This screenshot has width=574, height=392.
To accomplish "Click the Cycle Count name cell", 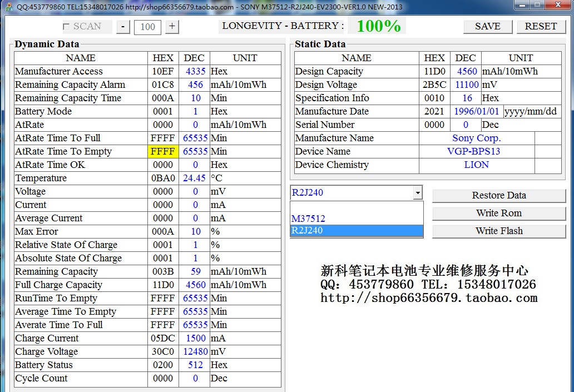I will coord(81,379).
